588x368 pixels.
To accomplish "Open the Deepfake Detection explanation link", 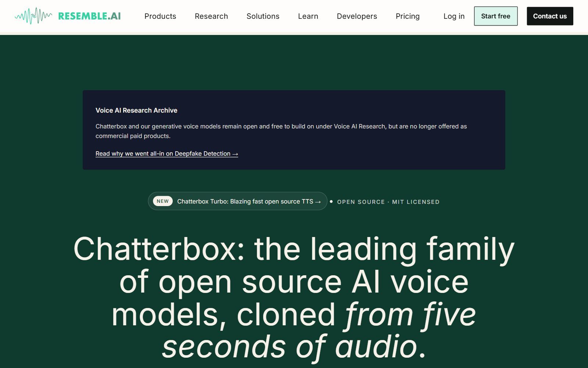I will (167, 154).
